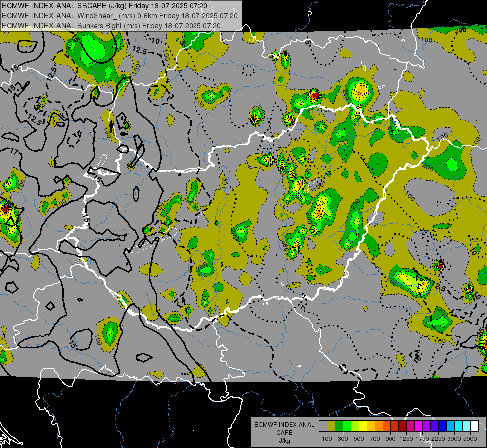Click the 5000 value under the legend

point(470,439)
